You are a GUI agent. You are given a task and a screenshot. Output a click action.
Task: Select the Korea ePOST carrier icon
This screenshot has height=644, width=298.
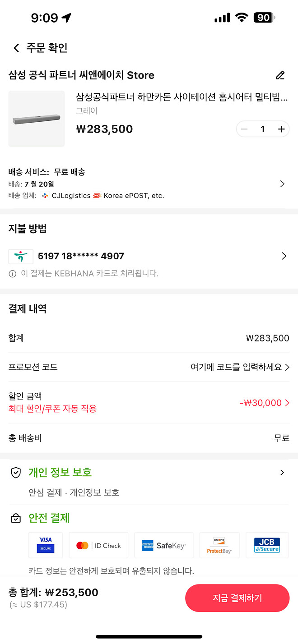pos(98,196)
